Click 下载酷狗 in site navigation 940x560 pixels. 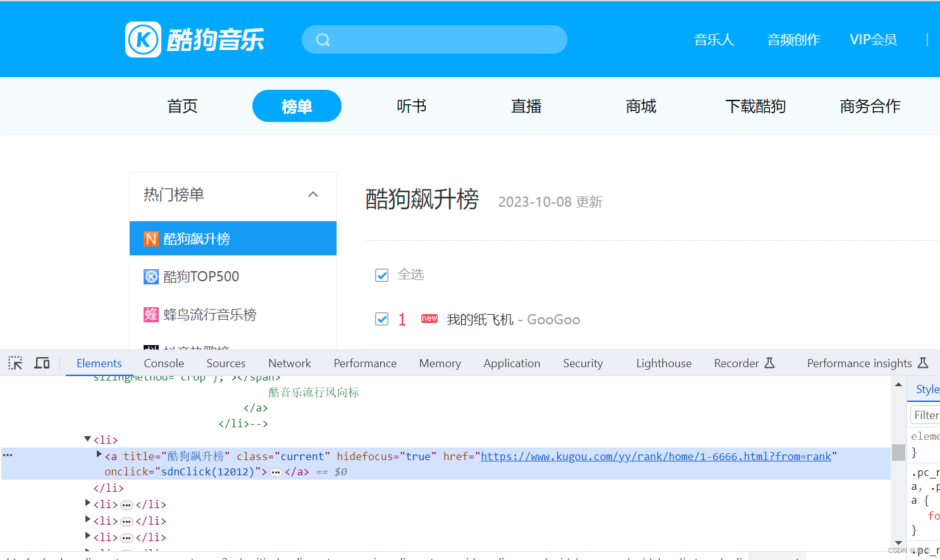point(755,106)
